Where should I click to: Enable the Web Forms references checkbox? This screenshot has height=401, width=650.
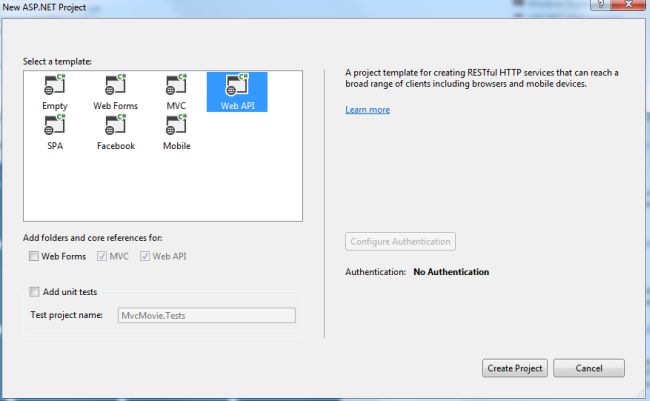pos(34,256)
